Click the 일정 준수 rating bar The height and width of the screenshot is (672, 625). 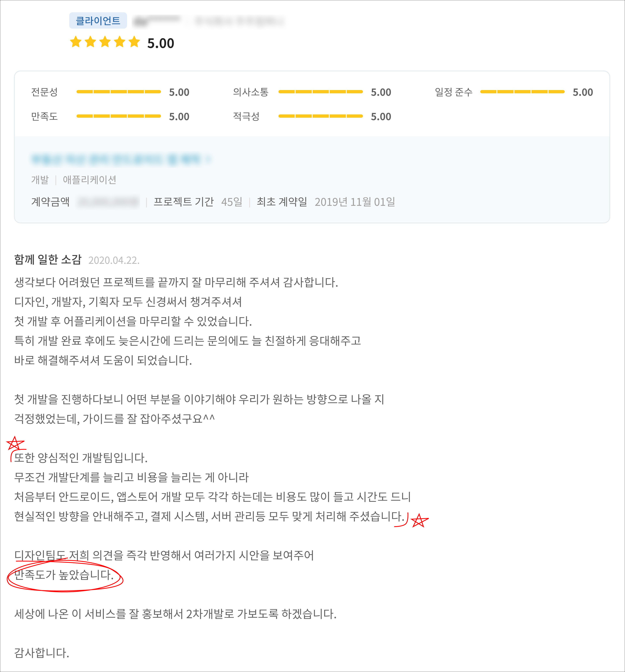click(522, 92)
